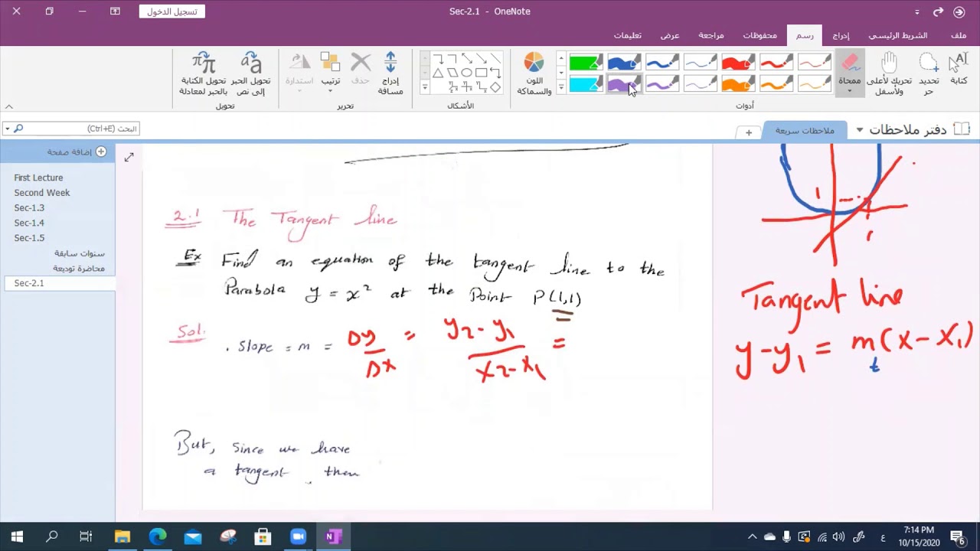
Task: Select the thin red pen
Action: click(814, 62)
